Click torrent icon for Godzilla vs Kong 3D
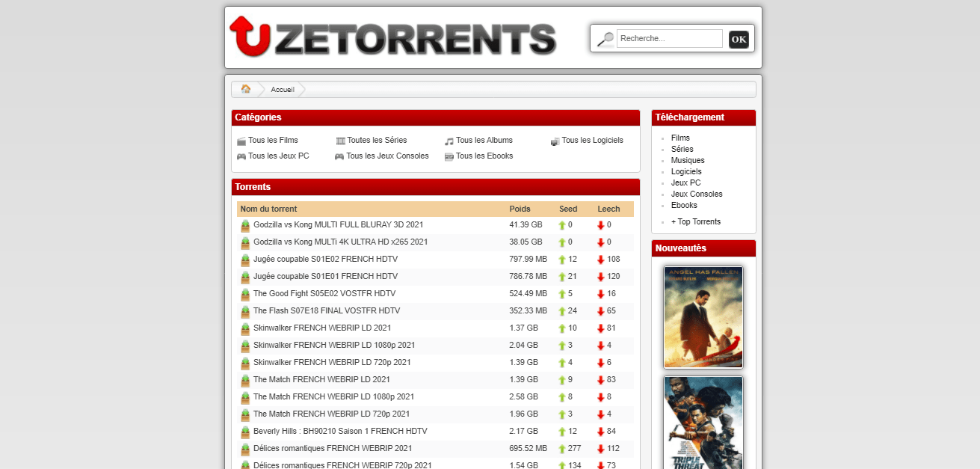 pyautogui.click(x=245, y=225)
